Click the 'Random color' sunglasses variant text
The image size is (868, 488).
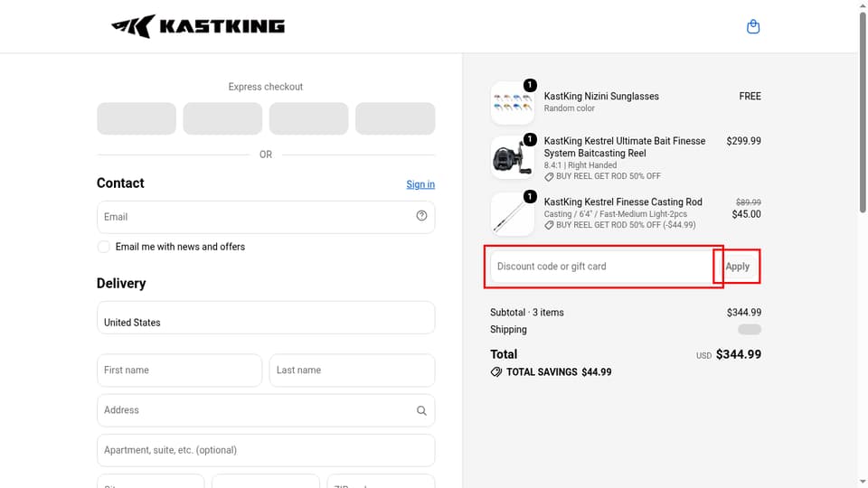pyautogui.click(x=569, y=108)
